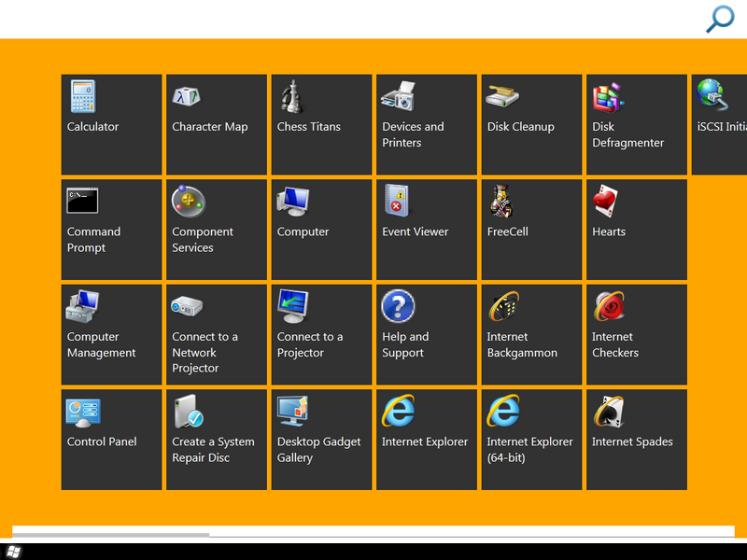The width and height of the screenshot is (747, 560).
Task: Click the "Connect to a Projector" label
Action: 310,344
